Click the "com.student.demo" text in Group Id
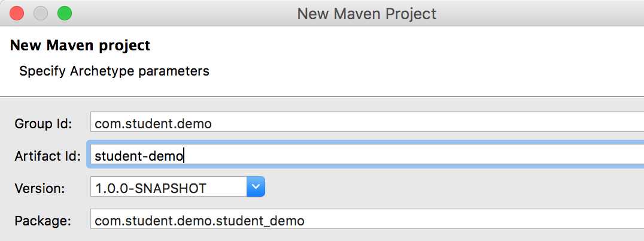This screenshot has height=241, width=644. coord(153,124)
